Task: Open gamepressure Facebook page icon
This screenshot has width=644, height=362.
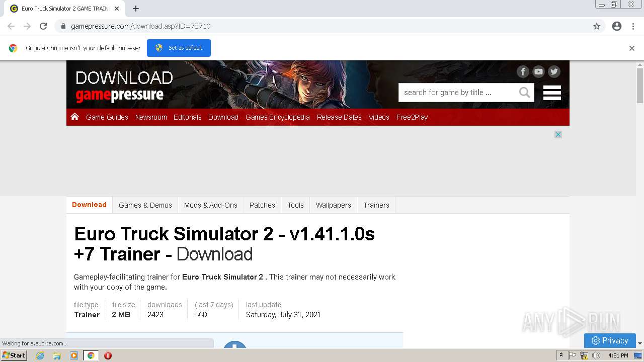Action: click(x=523, y=71)
